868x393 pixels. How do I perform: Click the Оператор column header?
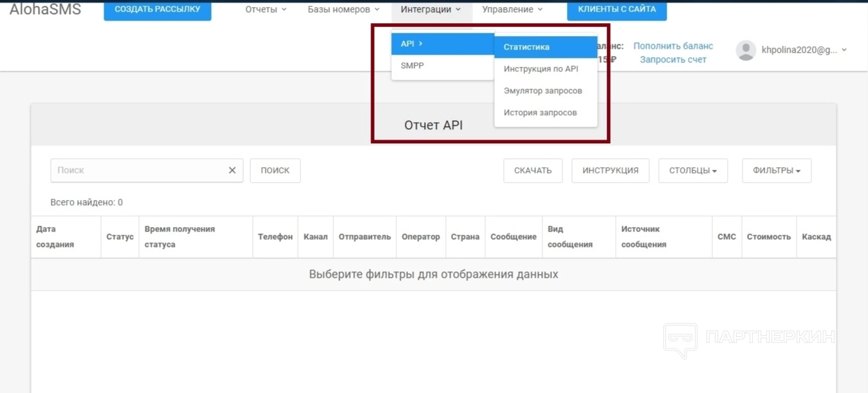point(421,237)
